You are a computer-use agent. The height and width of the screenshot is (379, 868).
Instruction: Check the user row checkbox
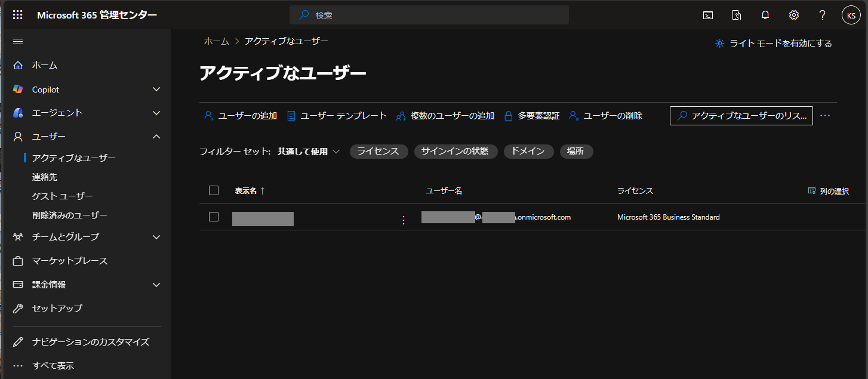click(x=214, y=217)
